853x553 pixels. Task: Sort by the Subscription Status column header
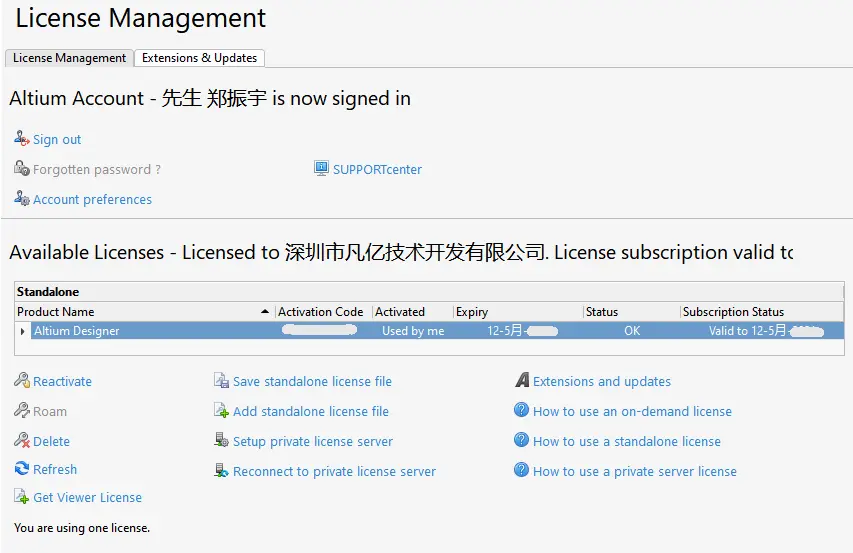click(762, 312)
